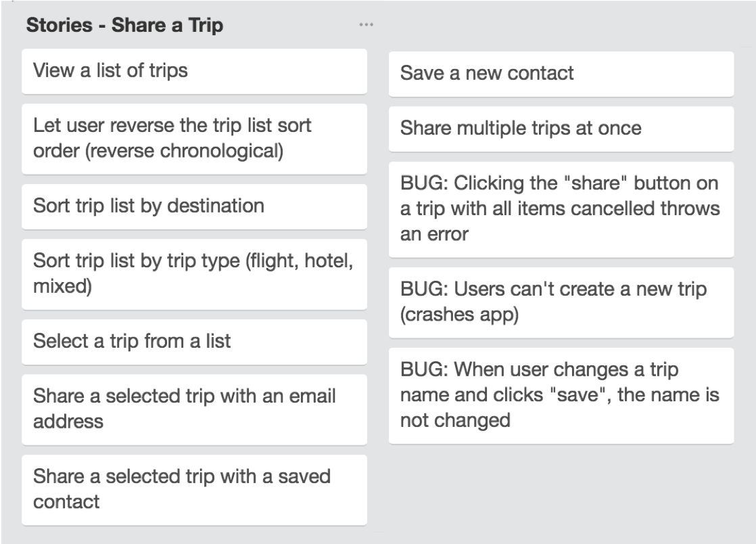Open the BUG card about app crashing
This screenshot has height=544, width=756.
(x=561, y=302)
